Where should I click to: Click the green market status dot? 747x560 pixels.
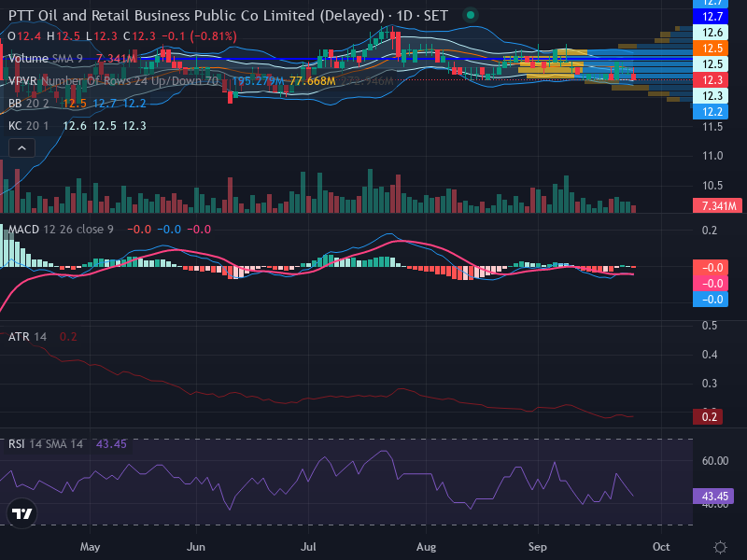tap(471, 15)
